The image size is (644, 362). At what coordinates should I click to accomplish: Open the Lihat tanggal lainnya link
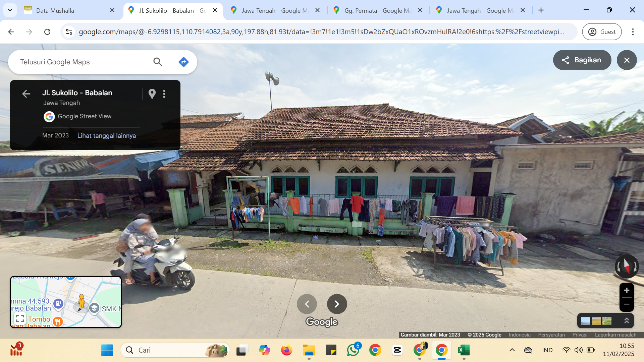pyautogui.click(x=107, y=135)
